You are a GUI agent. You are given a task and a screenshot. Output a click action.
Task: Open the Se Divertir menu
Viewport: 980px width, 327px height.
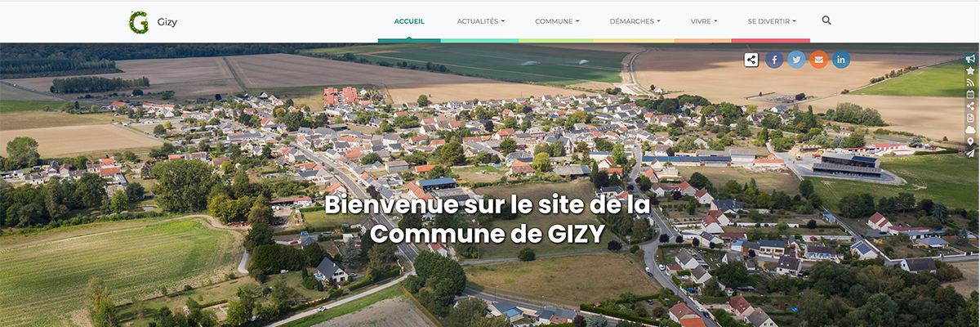(x=772, y=21)
